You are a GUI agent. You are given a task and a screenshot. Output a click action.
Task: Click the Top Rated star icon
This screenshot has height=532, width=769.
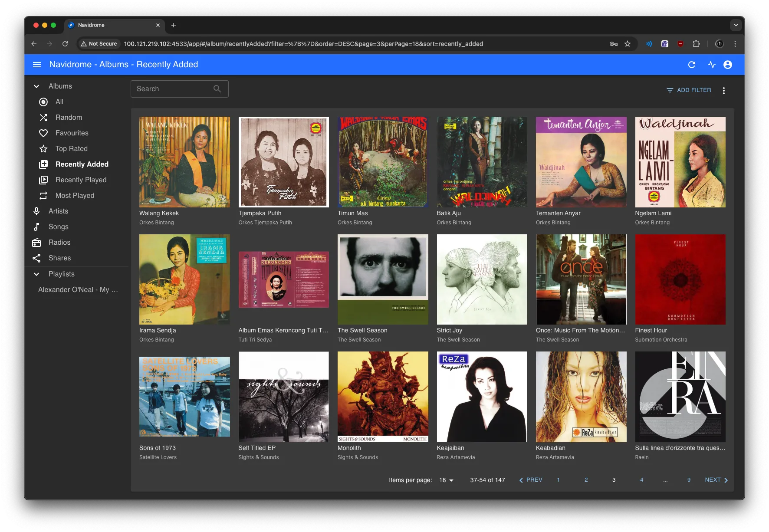point(43,149)
